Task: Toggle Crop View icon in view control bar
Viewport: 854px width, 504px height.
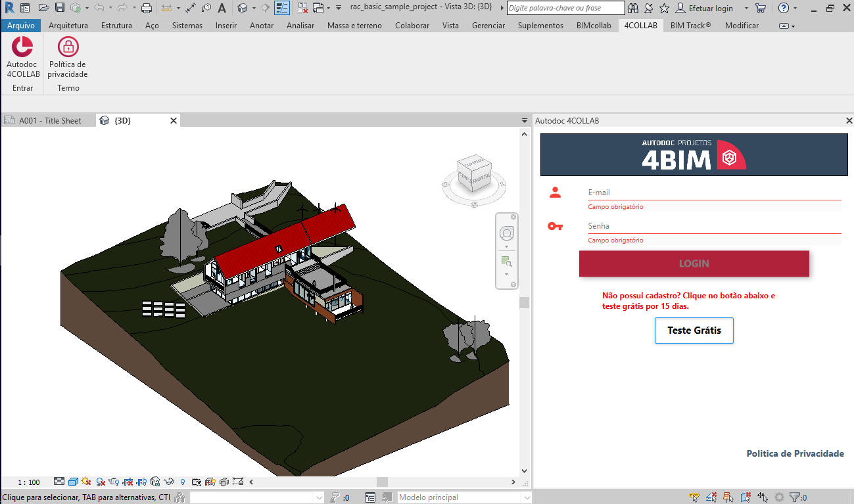Action: [x=128, y=482]
